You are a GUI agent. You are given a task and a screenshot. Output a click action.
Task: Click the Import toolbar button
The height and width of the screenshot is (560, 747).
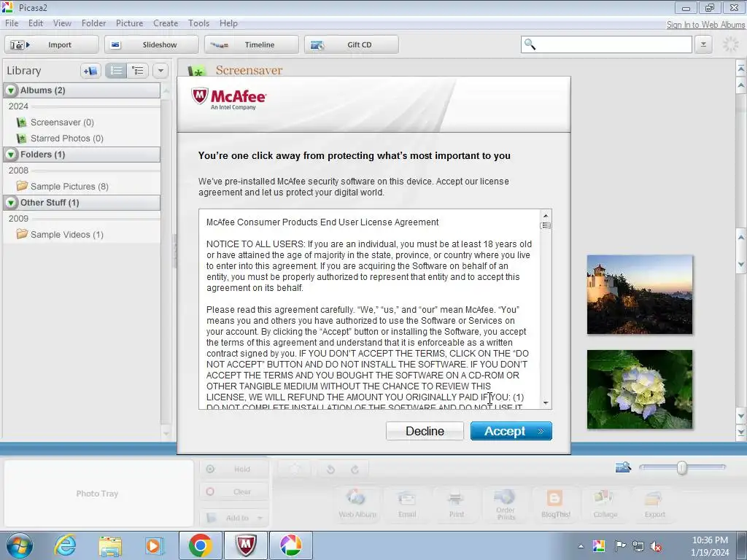click(52, 44)
